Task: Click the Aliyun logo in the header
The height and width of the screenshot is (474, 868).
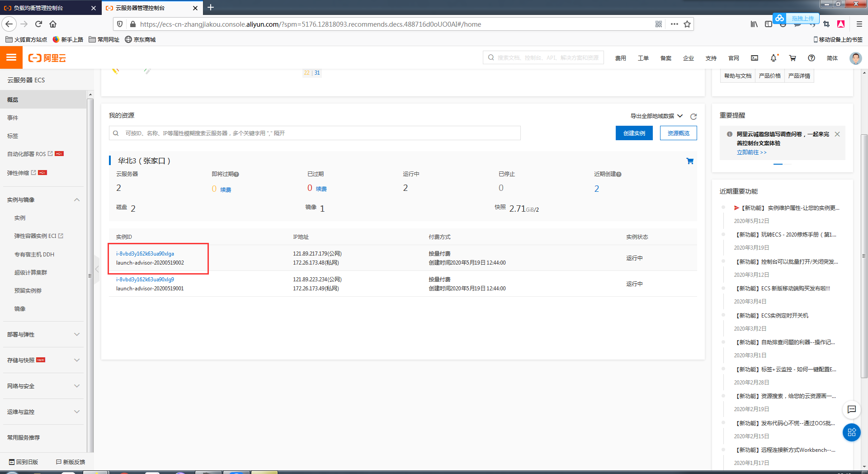Action: pos(47,58)
